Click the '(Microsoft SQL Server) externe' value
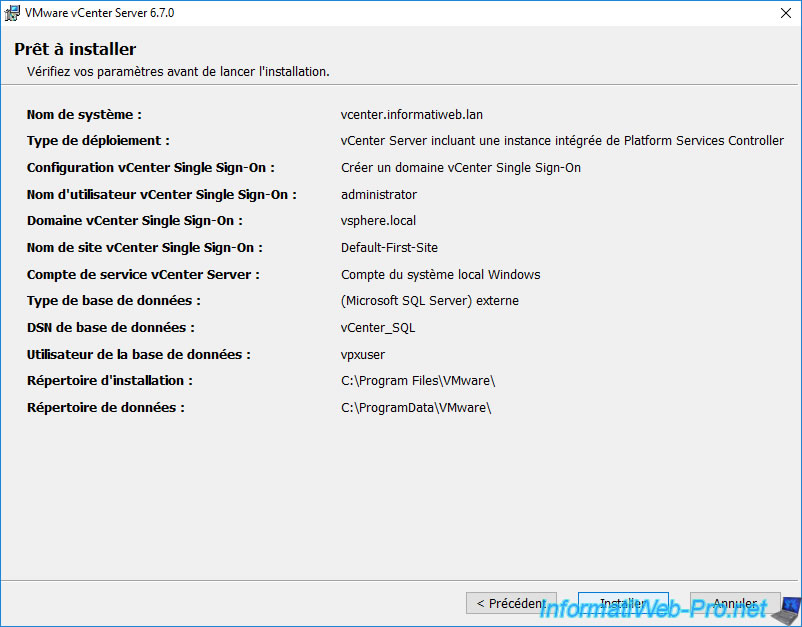Screen dimensions: 802x627 coord(430,301)
